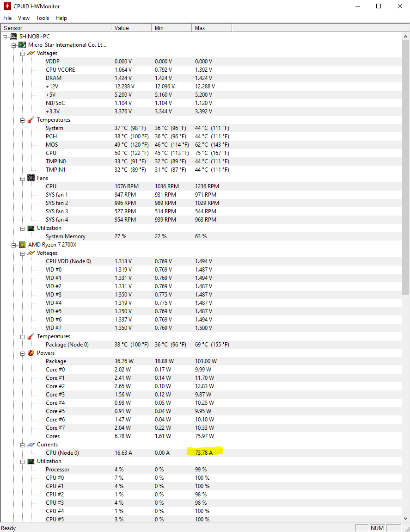Click the thermometer icon beside motherboard Temperatures
Viewport: 410px width, 532px height.
point(31,120)
